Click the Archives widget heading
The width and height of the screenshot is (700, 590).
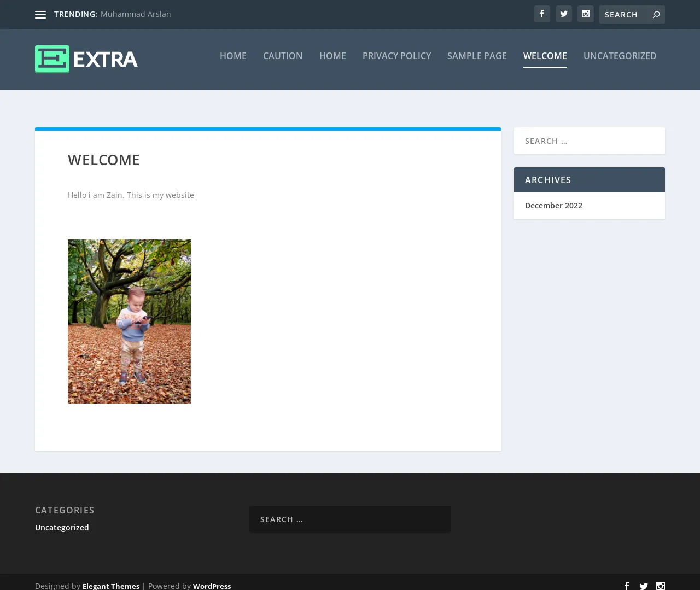(548, 180)
